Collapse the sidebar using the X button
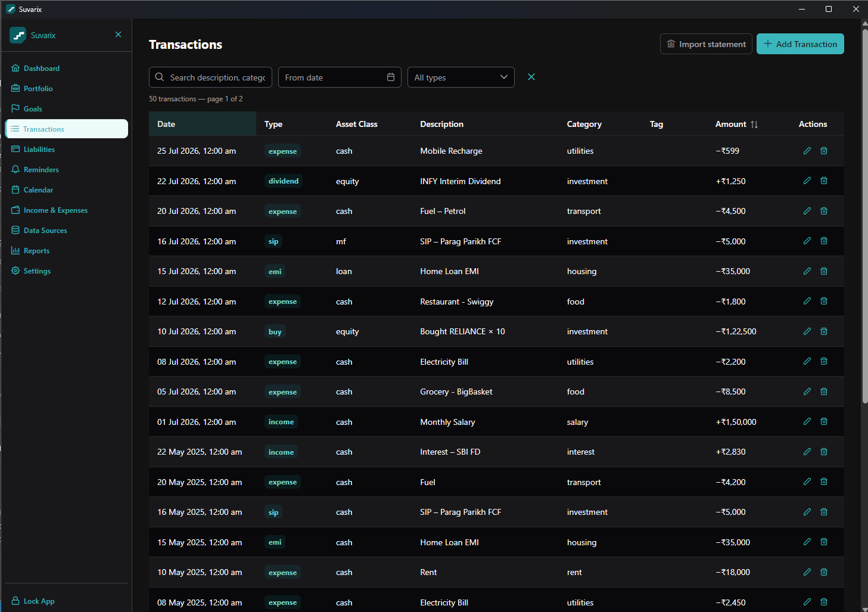This screenshot has height=612, width=868. tap(118, 35)
